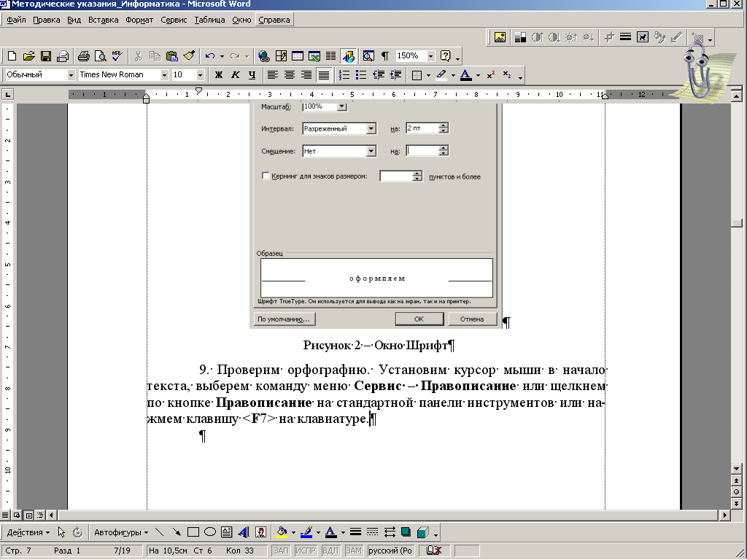Apply the yellow highlight color
Viewport: 747px width, 560px height.
click(x=441, y=75)
